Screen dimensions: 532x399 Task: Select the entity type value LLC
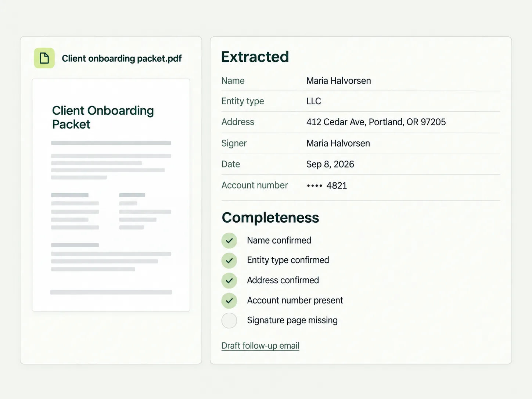(x=314, y=101)
